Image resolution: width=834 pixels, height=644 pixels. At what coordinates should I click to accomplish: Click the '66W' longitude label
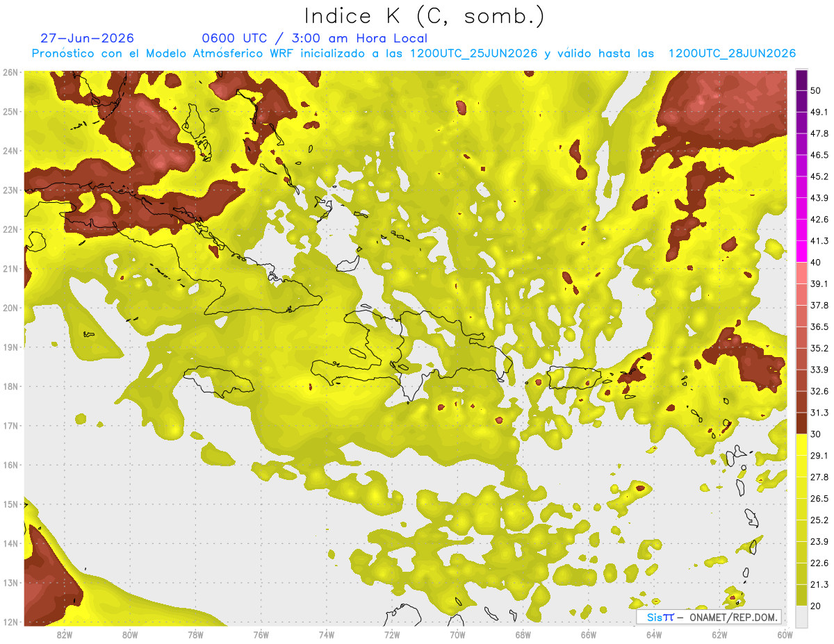(588, 634)
